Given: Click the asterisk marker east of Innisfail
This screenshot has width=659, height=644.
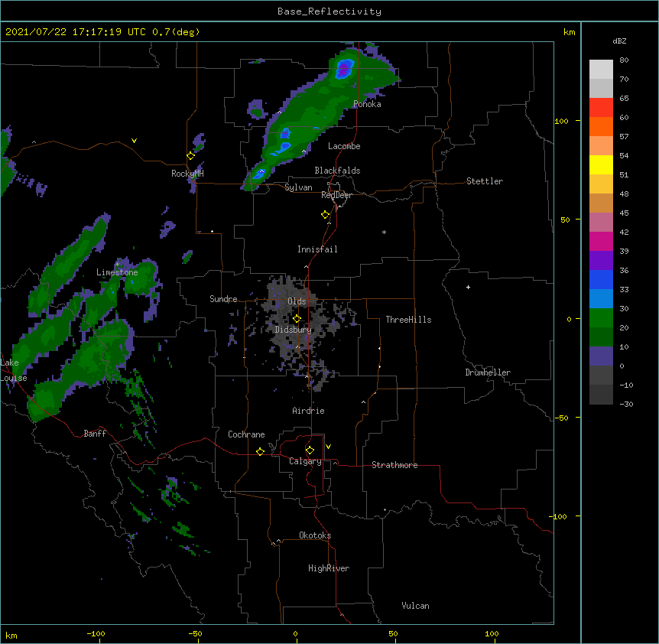Looking at the screenshot, I should tap(384, 232).
